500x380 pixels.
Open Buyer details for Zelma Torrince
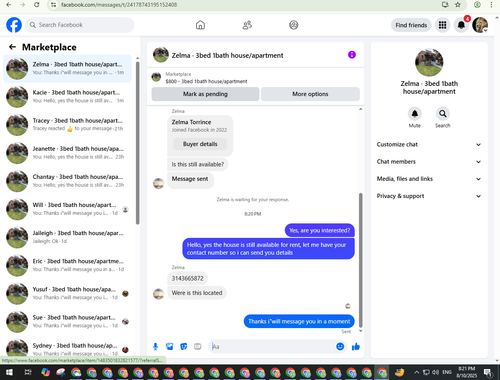(200, 144)
